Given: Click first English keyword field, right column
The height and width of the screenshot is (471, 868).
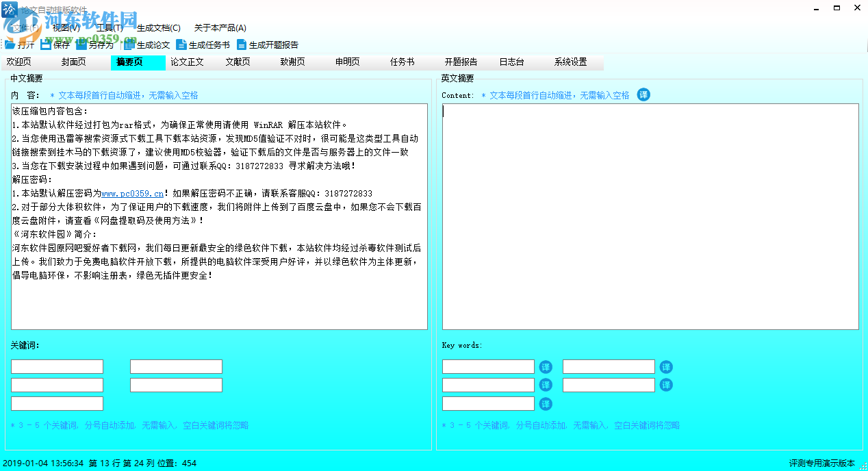Looking at the screenshot, I should click(x=609, y=367).
